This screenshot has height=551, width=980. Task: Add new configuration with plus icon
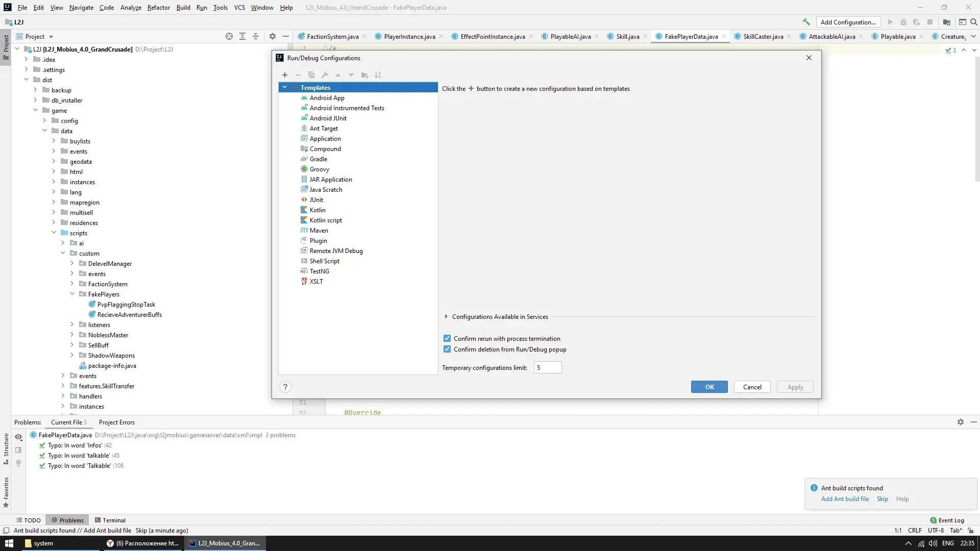coord(285,75)
